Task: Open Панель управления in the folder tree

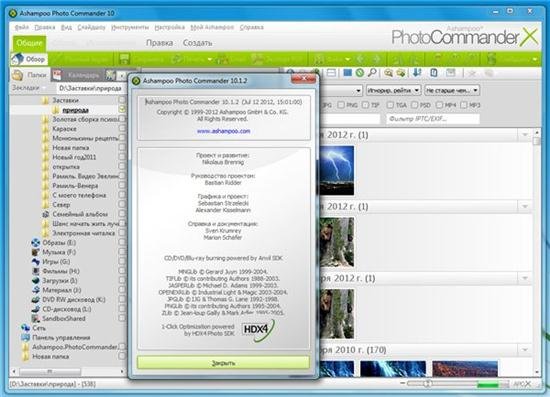Action: (x=56, y=337)
